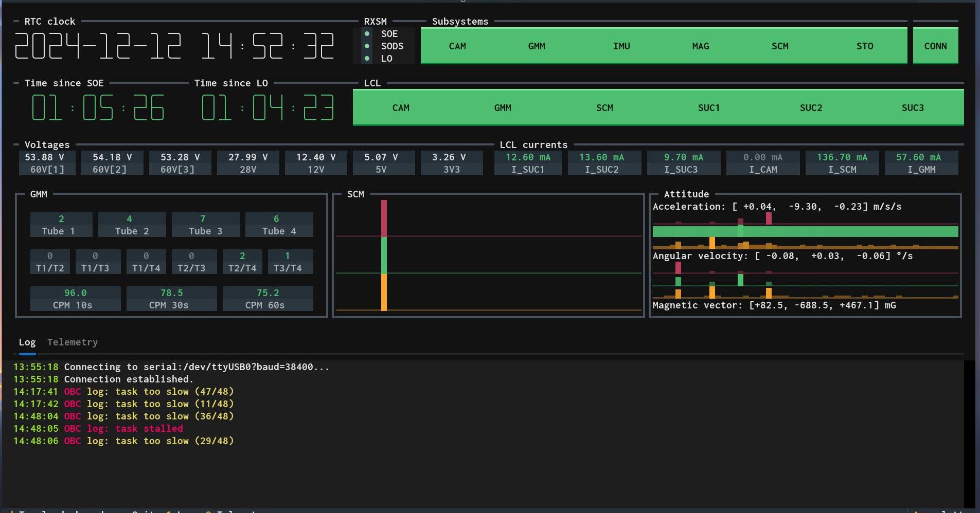Click the T2/T4 coincidence count cell

tap(242, 262)
